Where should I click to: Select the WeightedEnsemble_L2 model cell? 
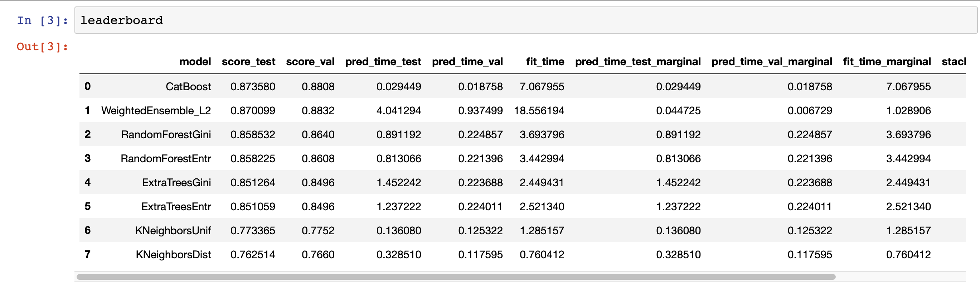(156, 110)
